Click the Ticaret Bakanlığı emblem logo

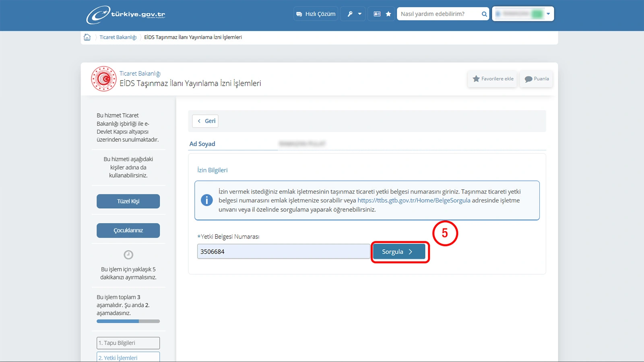pyautogui.click(x=104, y=79)
